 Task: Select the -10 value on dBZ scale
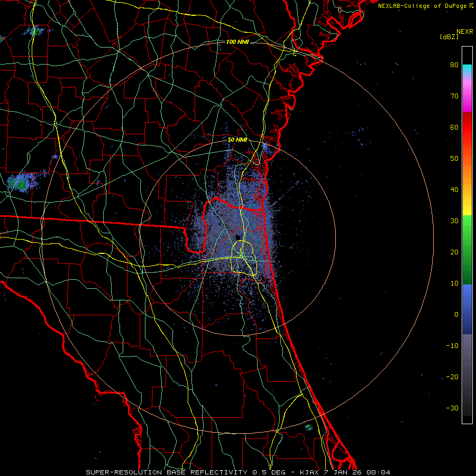(x=452, y=346)
